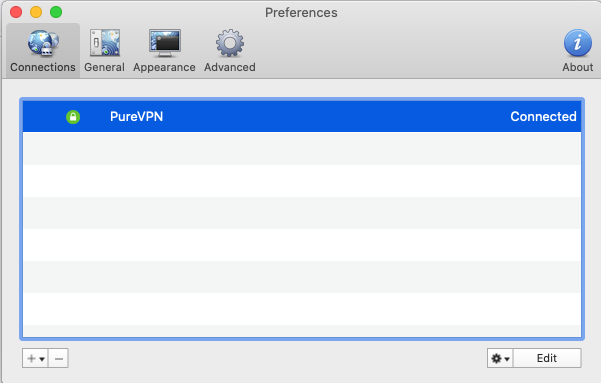Show About info icon
The width and height of the screenshot is (601, 383).
(x=578, y=43)
